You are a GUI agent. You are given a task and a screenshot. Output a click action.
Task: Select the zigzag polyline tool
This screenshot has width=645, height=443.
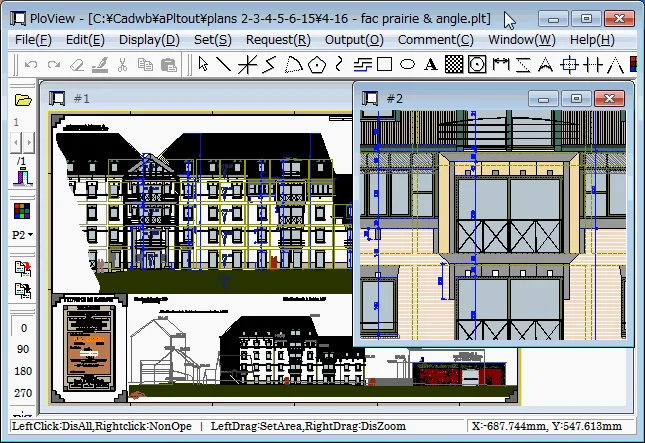click(x=269, y=65)
